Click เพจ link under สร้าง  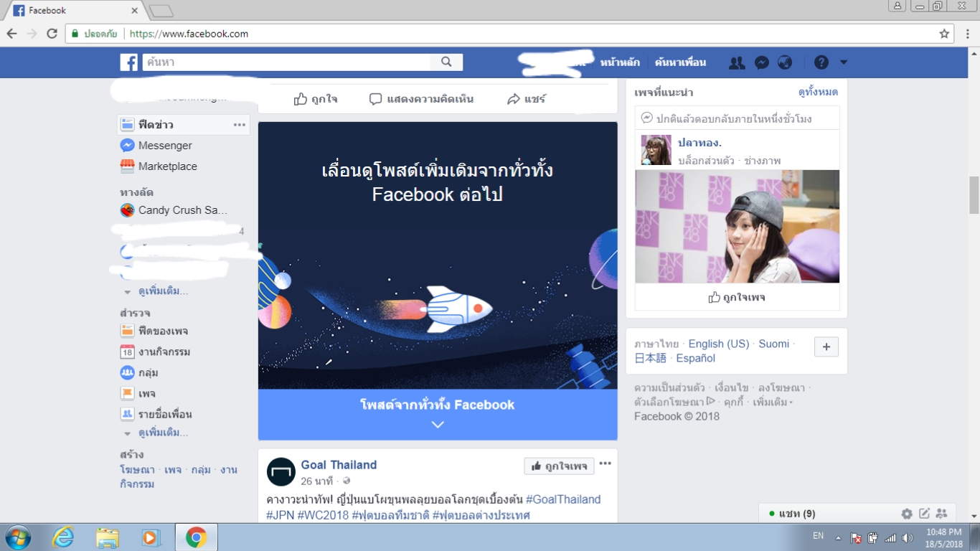point(173,470)
